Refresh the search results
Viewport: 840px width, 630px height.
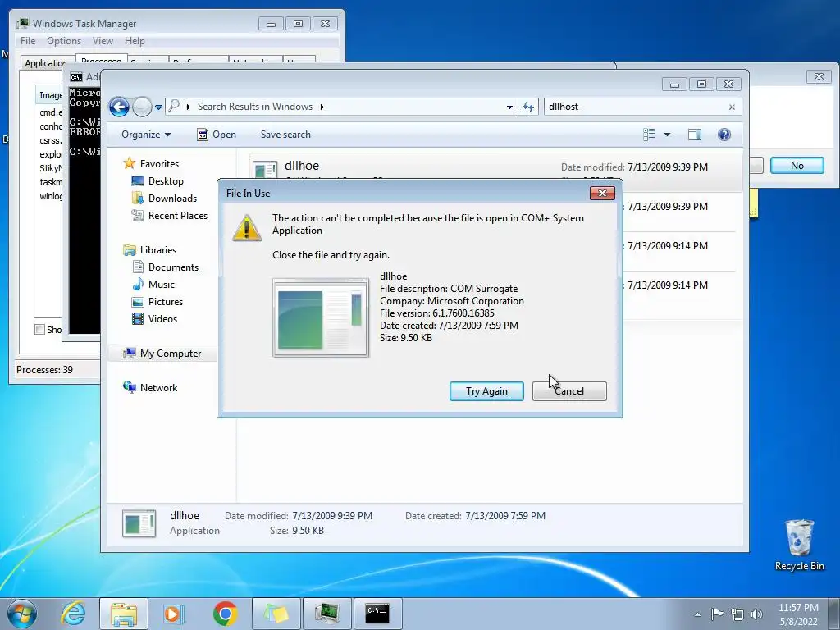click(x=528, y=107)
